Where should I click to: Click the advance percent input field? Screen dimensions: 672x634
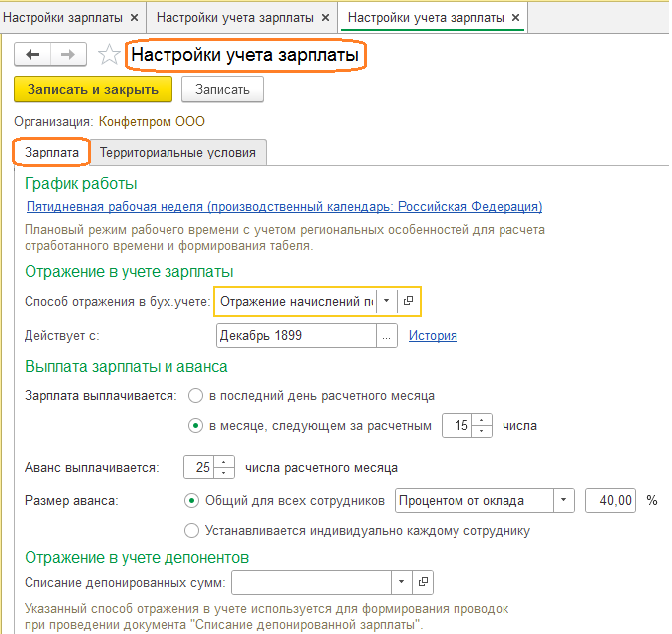tap(610, 500)
